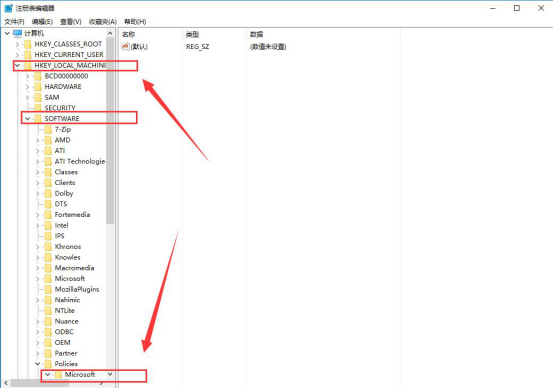Click the DTS folder icon
This screenshot has height=388, width=553.
pos(48,204)
